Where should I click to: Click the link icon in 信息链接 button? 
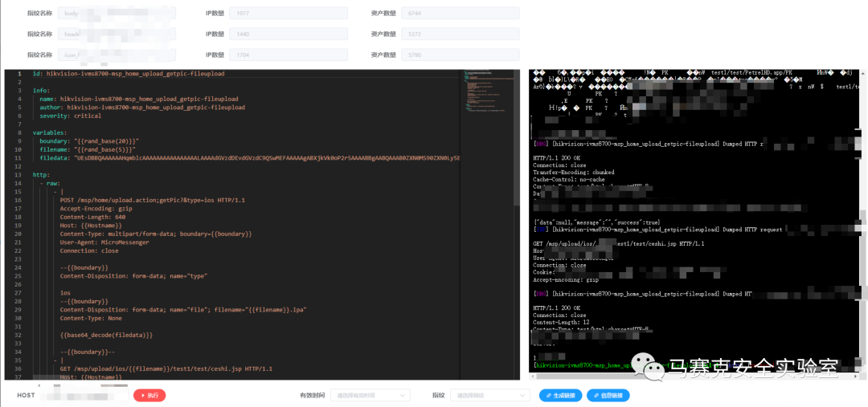tap(596, 396)
